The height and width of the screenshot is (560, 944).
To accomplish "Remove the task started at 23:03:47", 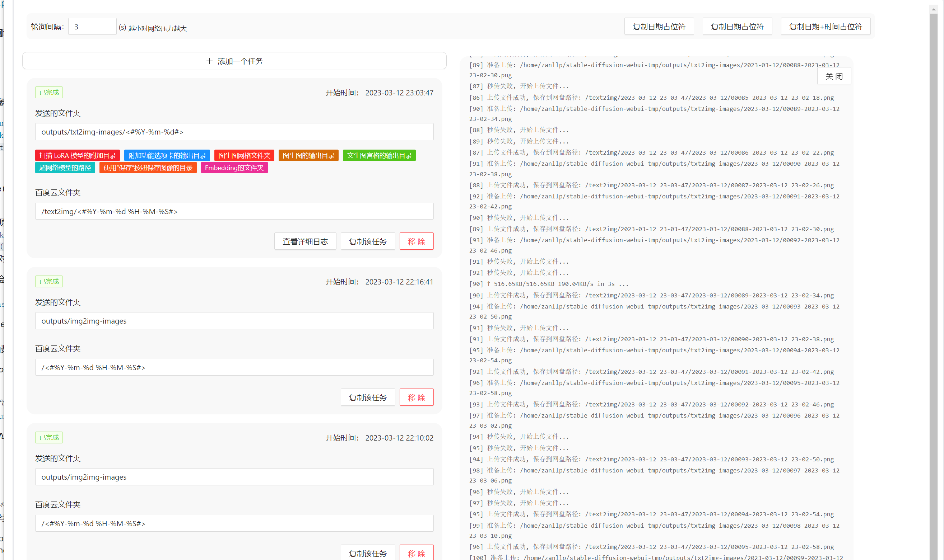I will click(416, 241).
